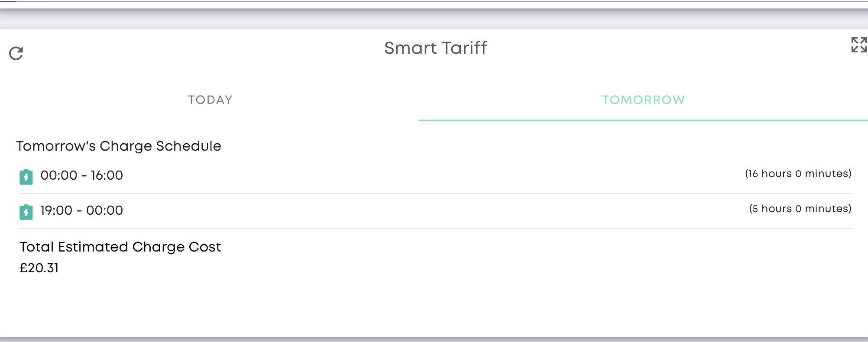Viewport: 868px width, 342px height.
Task: Click the gray border below the card
Action: point(434,339)
